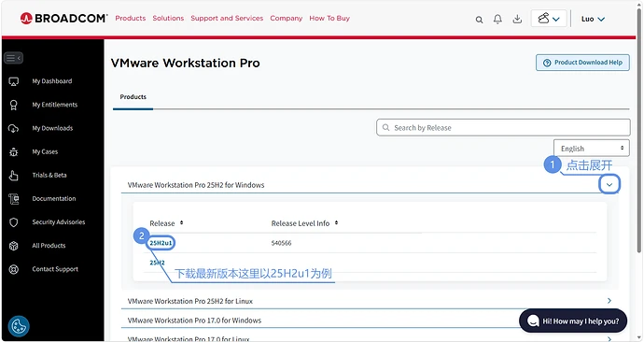Sort by Release Level Info arrows

(336, 222)
